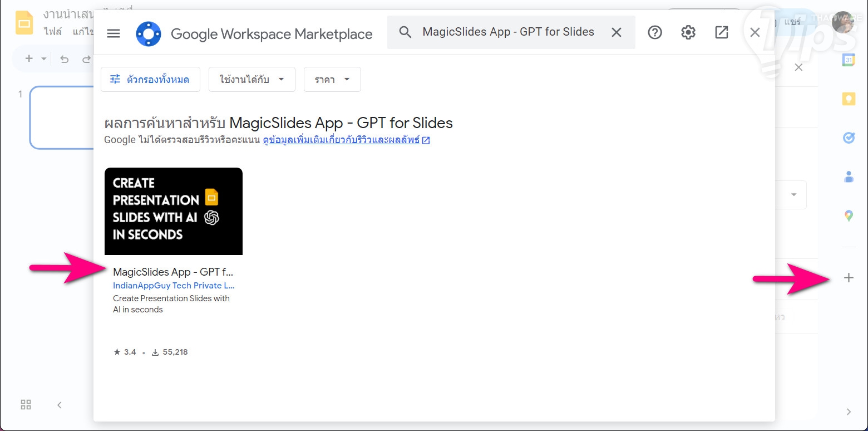
Task: Click the Google Workspace Marketplace logo
Action: [x=149, y=33]
